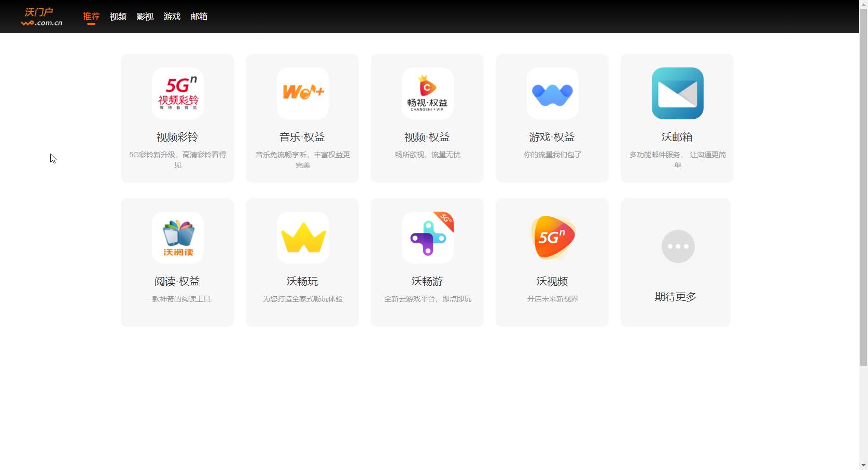Viewport: 868px width, 470px height.
Task: Click the Wo+ music icon
Action: [303, 93]
